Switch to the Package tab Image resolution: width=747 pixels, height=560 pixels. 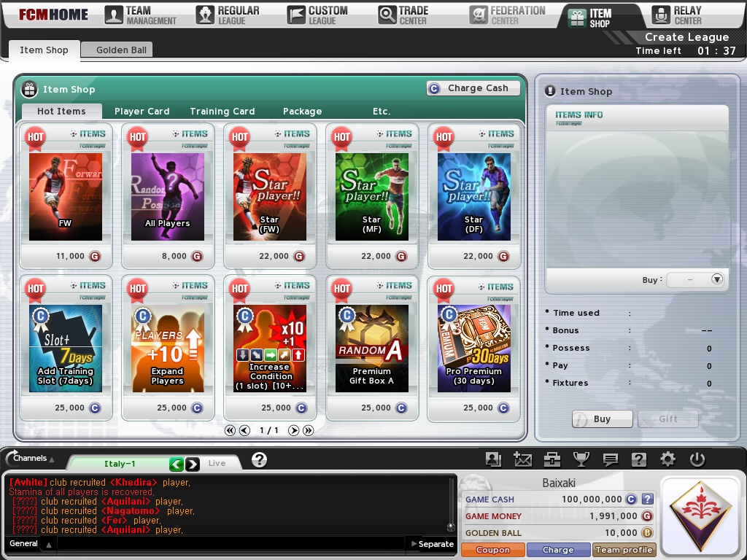(x=302, y=112)
